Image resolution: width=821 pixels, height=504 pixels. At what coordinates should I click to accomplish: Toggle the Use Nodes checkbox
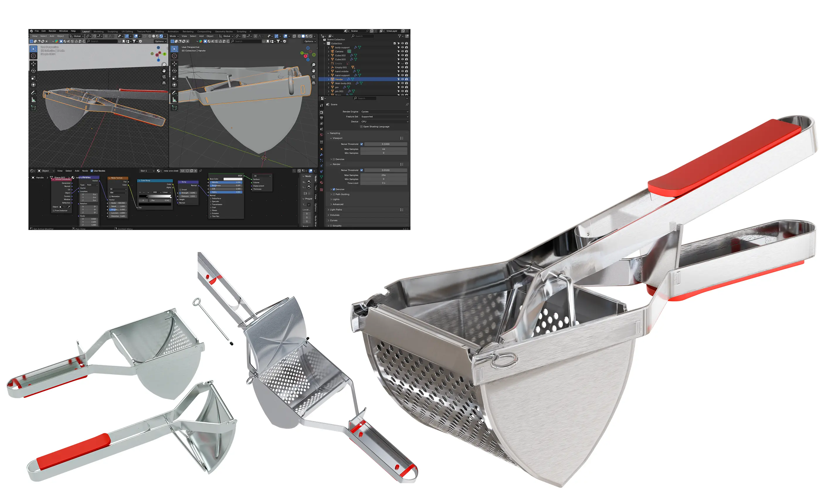[92, 171]
